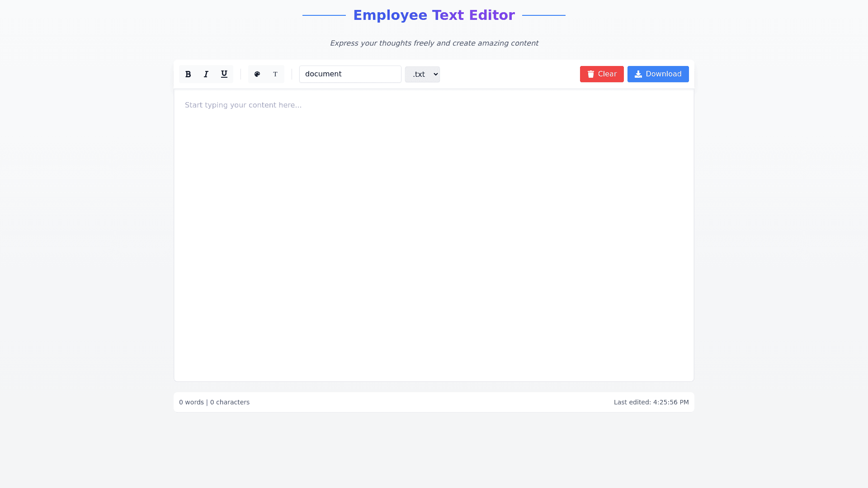The height and width of the screenshot is (488, 868).
Task: Click the '0 characters' counter
Action: click(230, 402)
